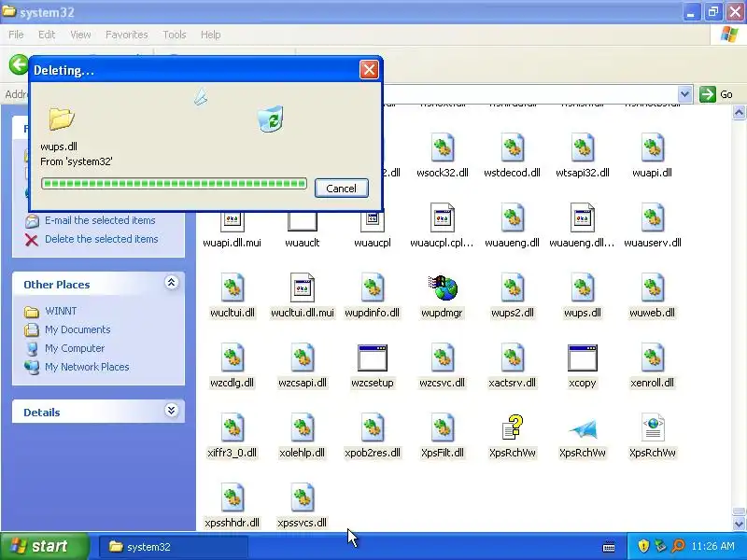Select the XpsRchVw web document icon
This screenshot has height=560, width=747.
(653, 427)
